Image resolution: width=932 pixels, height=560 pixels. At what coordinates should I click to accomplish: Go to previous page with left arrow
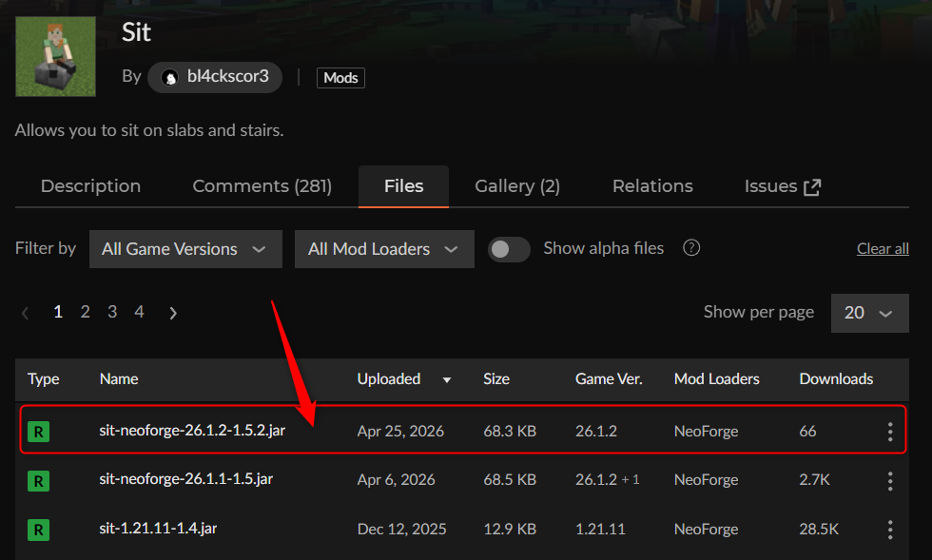pyautogui.click(x=26, y=313)
